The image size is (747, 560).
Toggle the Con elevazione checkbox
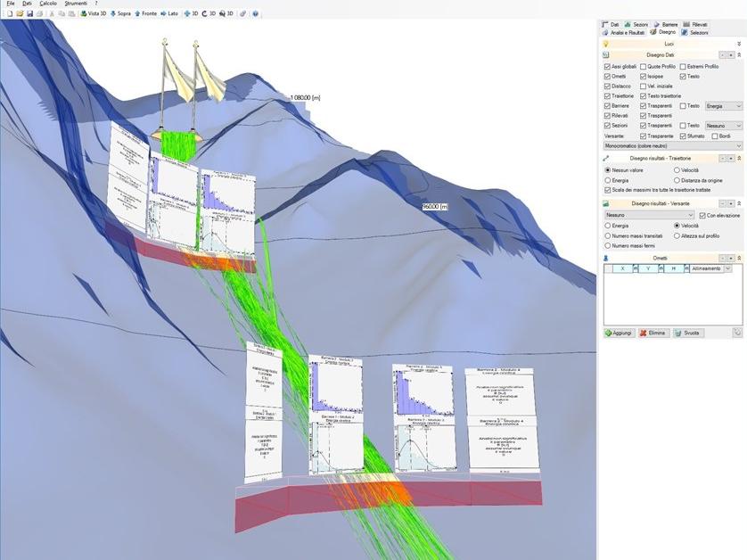point(702,215)
